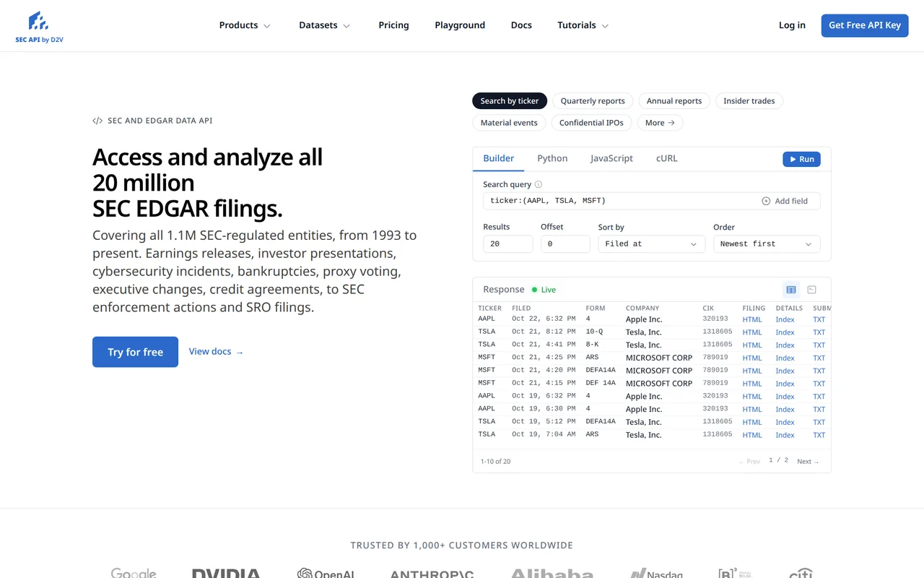
Task: Go to Docs in the navigation
Action: pos(521,25)
